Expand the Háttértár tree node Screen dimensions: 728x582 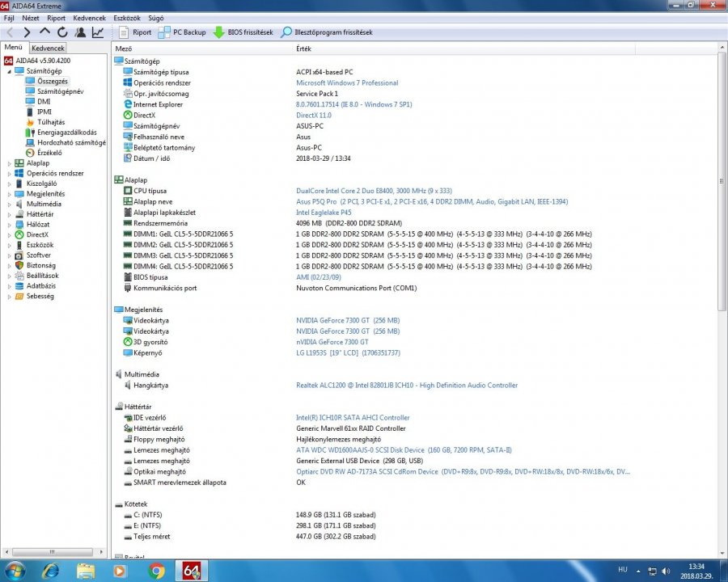[9, 214]
